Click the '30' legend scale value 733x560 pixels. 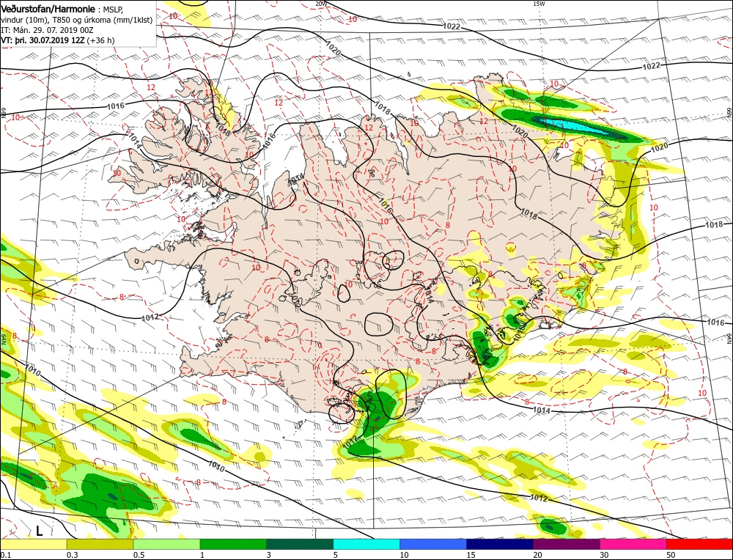[x=604, y=555]
